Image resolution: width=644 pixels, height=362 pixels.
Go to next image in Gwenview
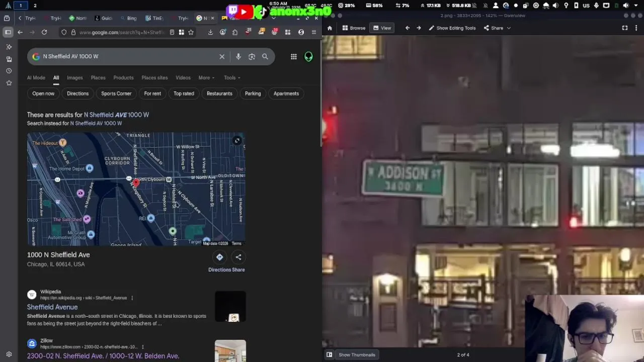click(x=419, y=28)
